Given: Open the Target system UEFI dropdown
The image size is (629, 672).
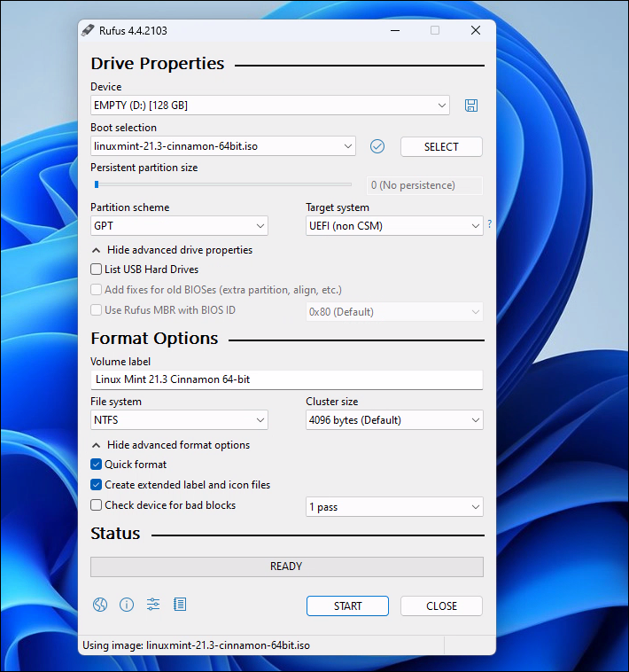Looking at the screenshot, I should [x=394, y=226].
